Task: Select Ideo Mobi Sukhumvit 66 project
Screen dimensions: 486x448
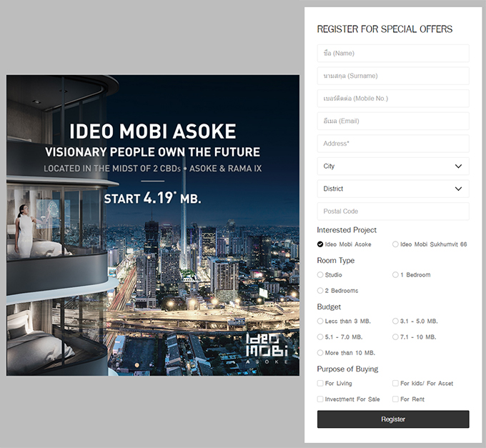Action: [396, 244]
